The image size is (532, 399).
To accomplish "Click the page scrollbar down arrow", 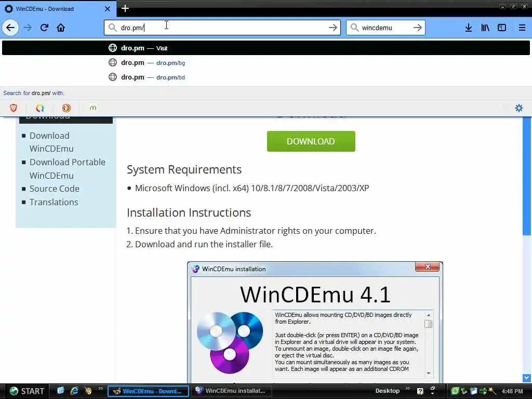I will click(x=527, y=378).
